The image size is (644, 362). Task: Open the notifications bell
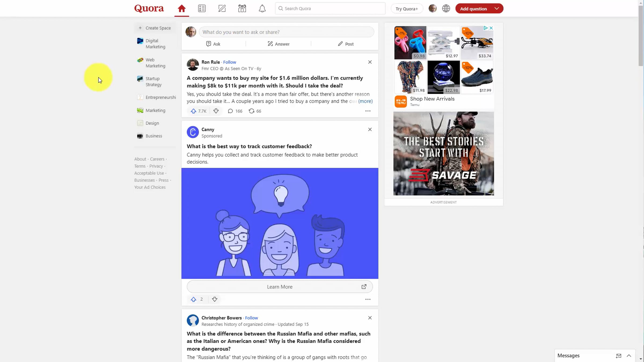pyautogui.click(x=262, y=9)
